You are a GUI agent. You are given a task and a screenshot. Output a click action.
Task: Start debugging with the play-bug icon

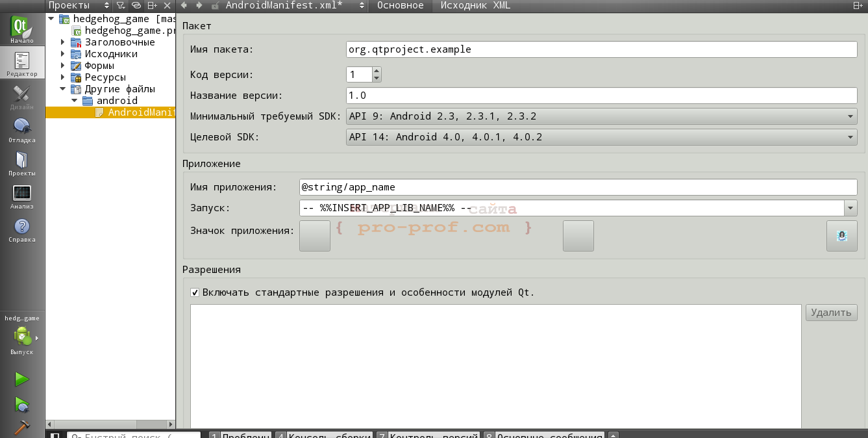[22, 405]
